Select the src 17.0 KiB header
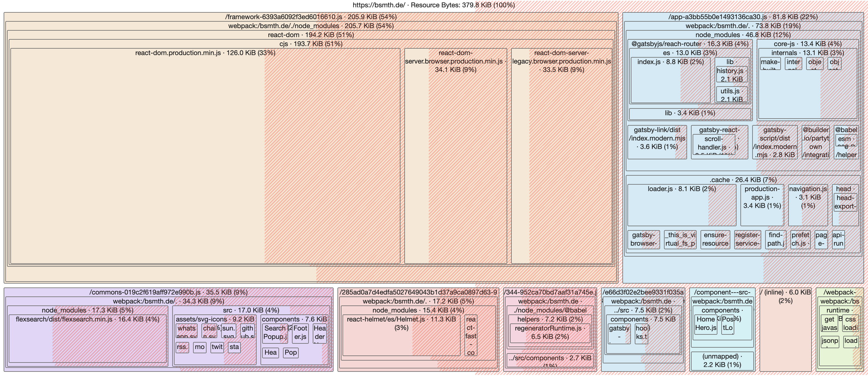This screenshot has width=868, height=376. click(x=251, y=310)
